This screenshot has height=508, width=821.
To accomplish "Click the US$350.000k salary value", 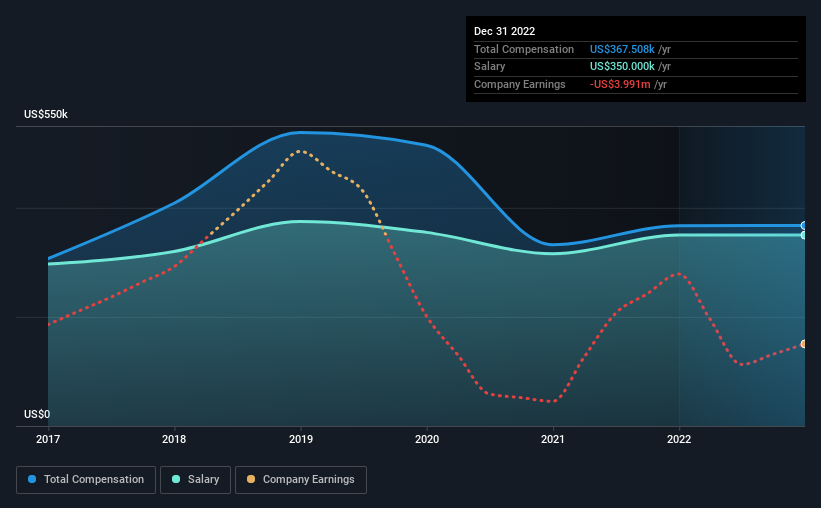I will pos(622,67).
